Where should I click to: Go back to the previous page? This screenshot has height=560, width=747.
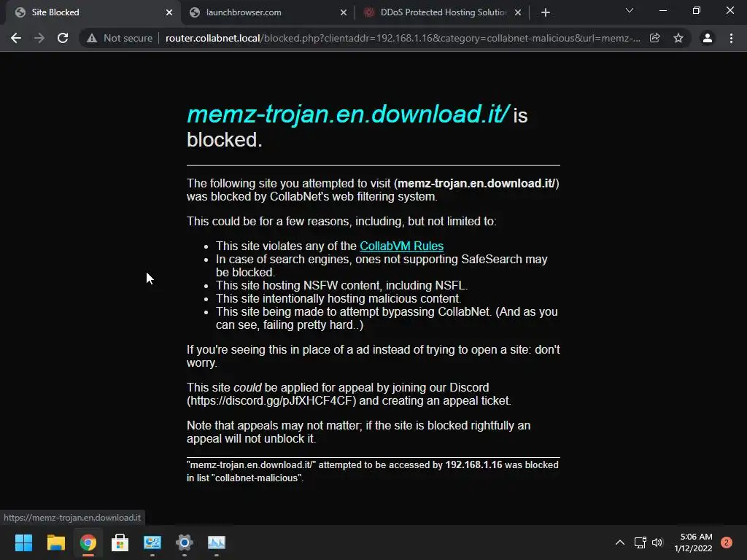pyautogui.click(x=16, y=38)
